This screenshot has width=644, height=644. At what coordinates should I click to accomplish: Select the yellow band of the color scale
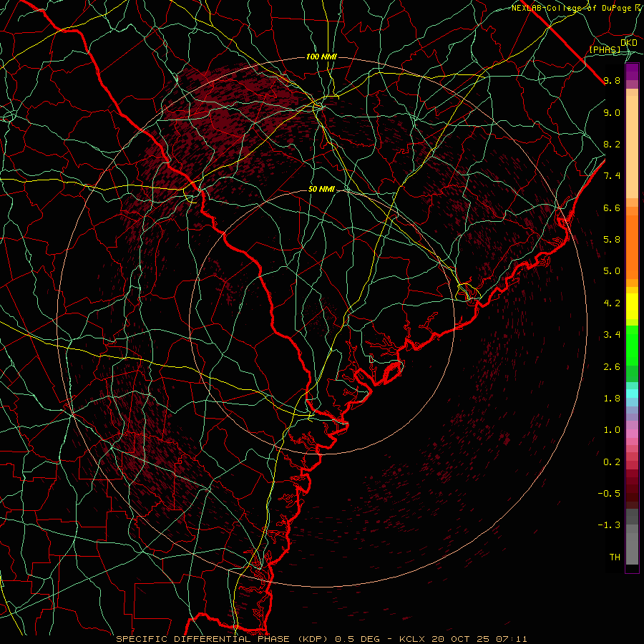click(x=632, y=306)
